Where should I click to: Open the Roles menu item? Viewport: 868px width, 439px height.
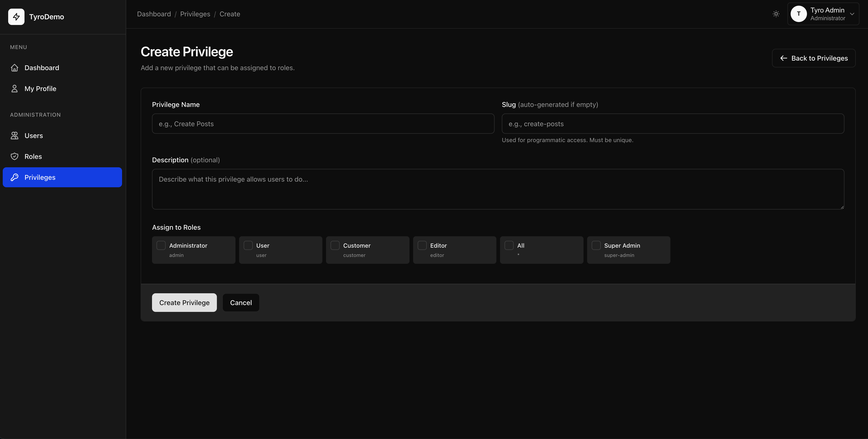click(x=33, y=156)
